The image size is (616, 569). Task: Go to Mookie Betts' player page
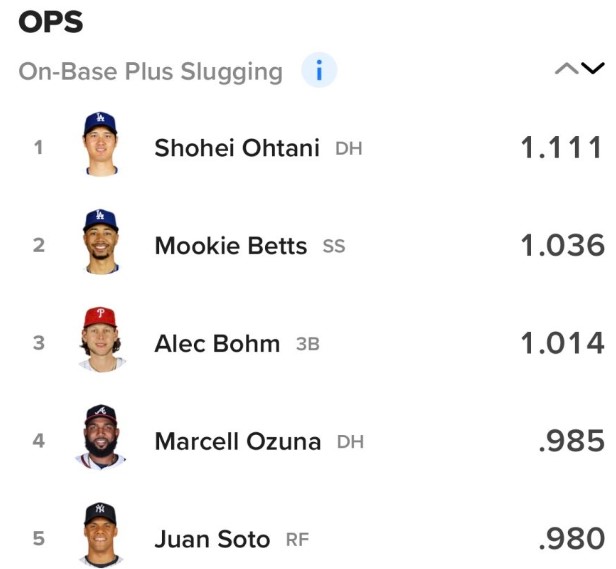click(x=230, y=245)
